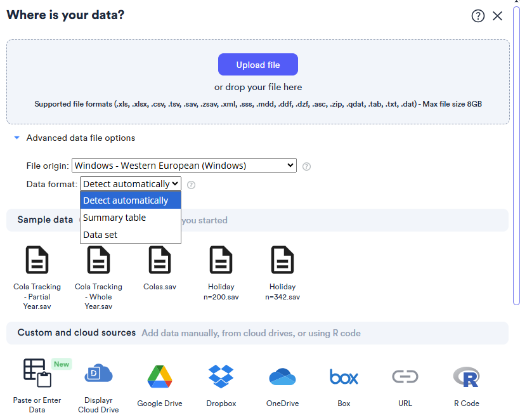Open the R Code data source
Viewport: 520px width, 420px height.
[466, 377]
